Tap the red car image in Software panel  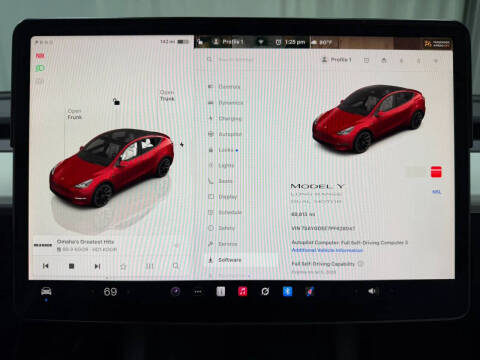369,118
